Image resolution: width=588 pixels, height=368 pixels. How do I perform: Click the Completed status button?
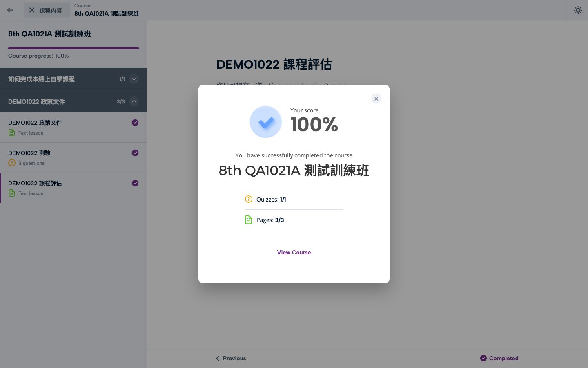[x=499, y=358]
